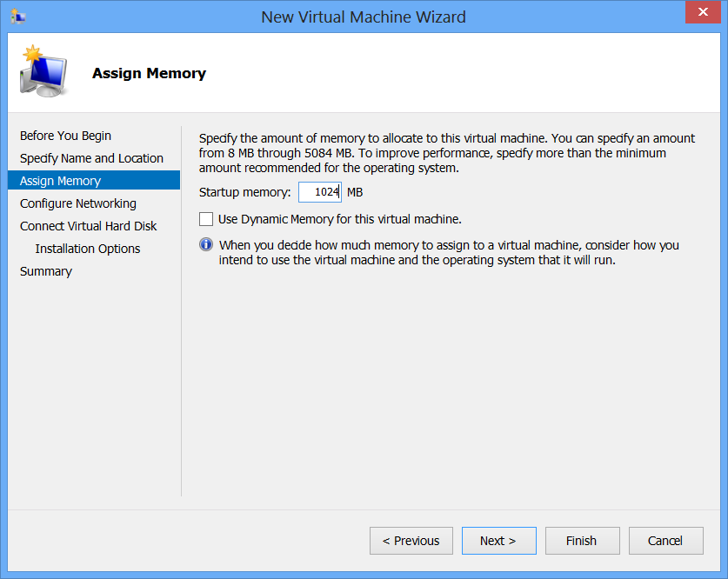Click the Assign Memory page heading
The width and height of the screenshot is (728, 579).
tap(149, 73)
